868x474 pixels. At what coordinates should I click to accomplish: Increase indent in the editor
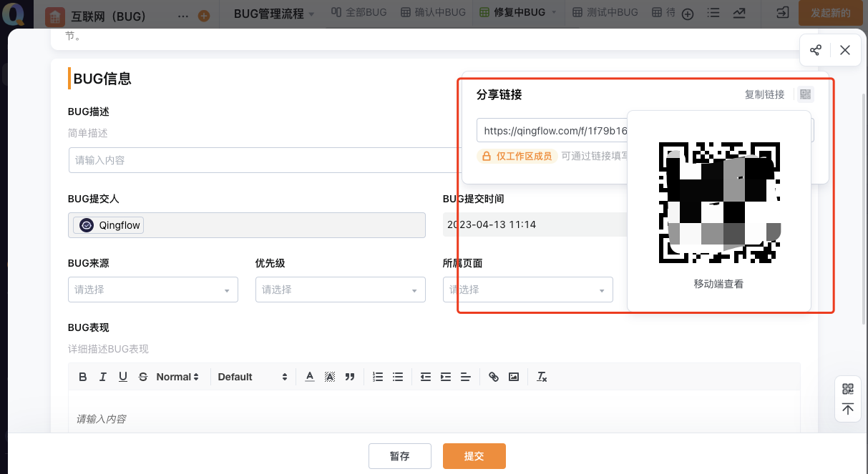pos(446,377)
